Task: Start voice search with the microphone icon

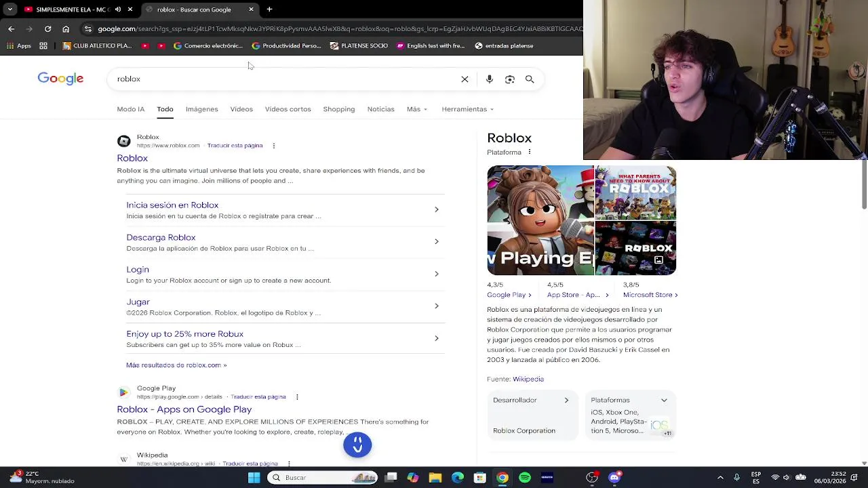Action: point(490,79)
